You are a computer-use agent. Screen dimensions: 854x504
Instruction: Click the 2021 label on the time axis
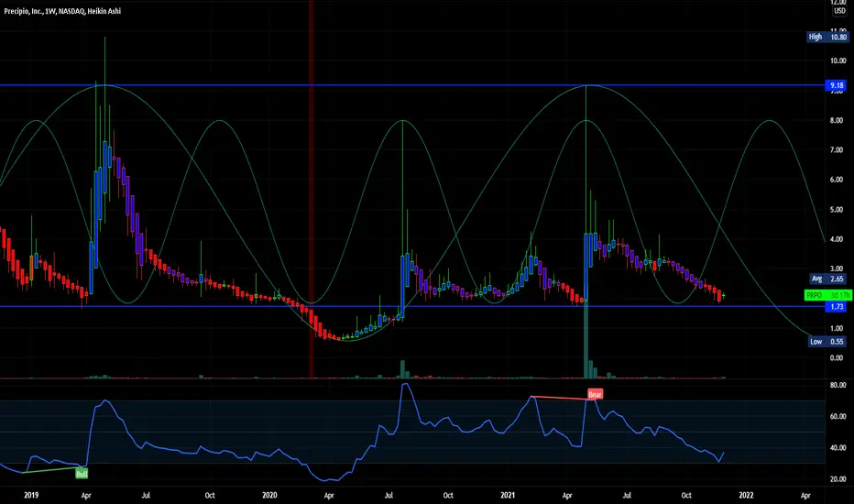click(x=508, y=495)
